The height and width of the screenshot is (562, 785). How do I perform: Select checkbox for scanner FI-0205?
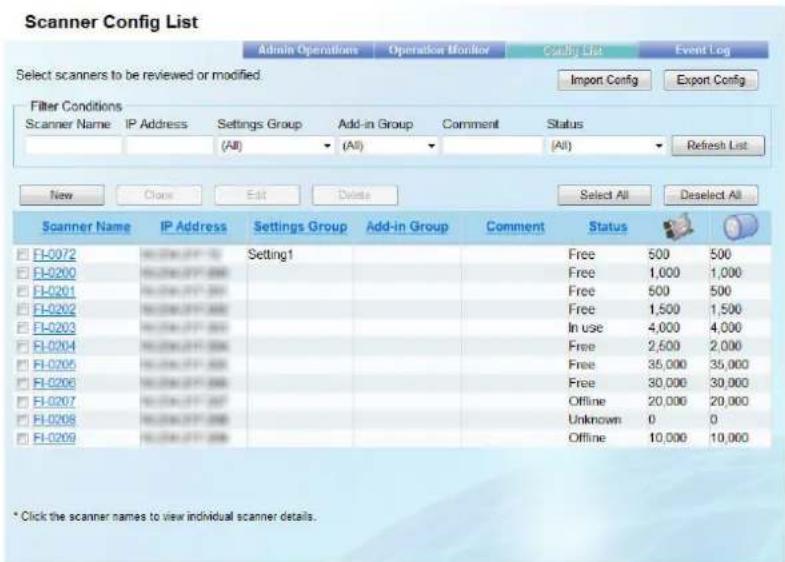pos(23,365)
